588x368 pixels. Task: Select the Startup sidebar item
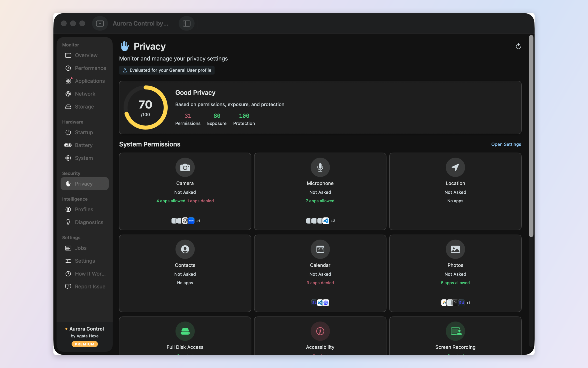(85, 132)
